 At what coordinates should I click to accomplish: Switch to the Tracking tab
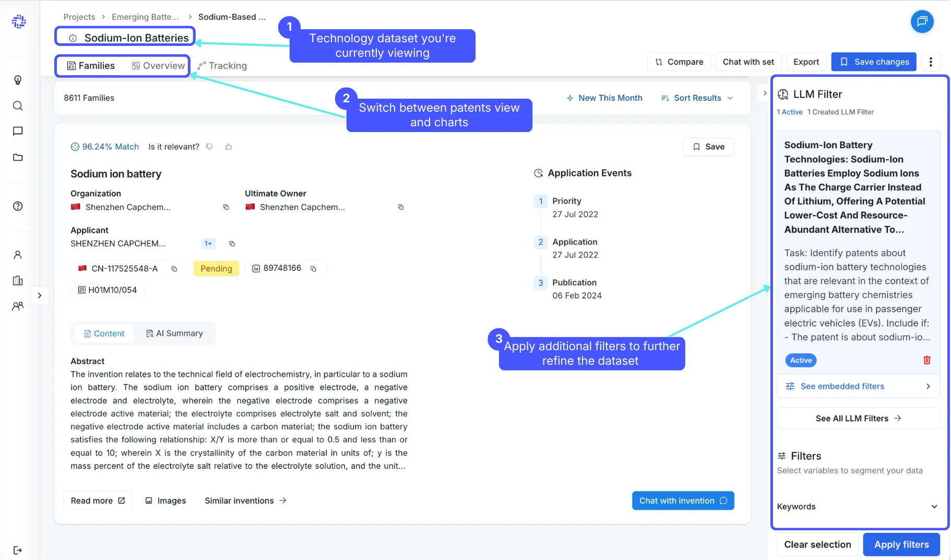tap(222, 66)
